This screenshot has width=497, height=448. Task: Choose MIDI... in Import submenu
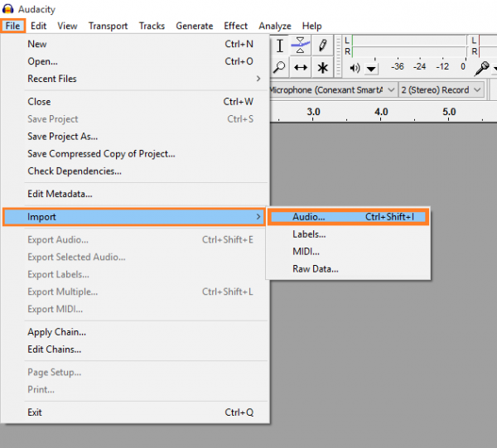349,252
